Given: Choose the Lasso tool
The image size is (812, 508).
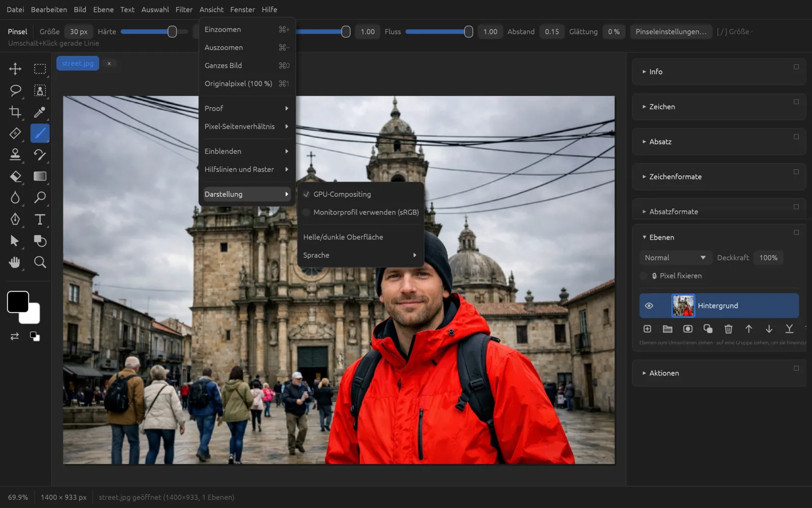Looking at the screenshot, I should (15, 90).
